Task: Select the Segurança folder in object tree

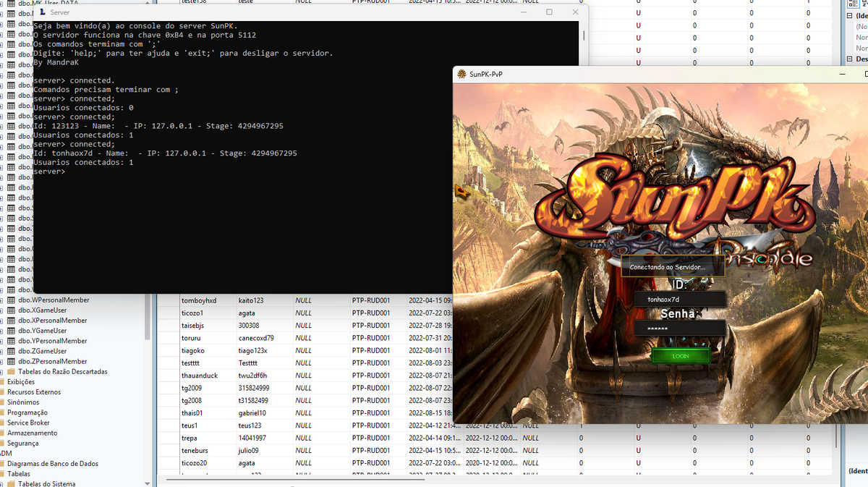Action: click(x=22, y=443)
